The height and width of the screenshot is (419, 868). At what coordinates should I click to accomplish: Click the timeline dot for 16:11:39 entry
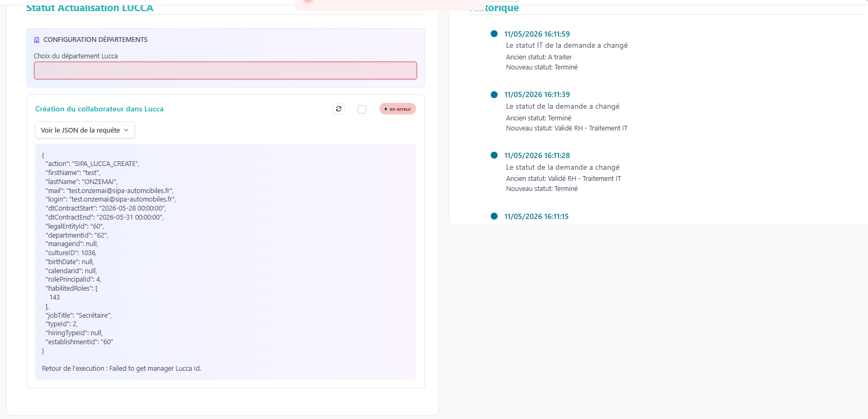pos(494,94)
